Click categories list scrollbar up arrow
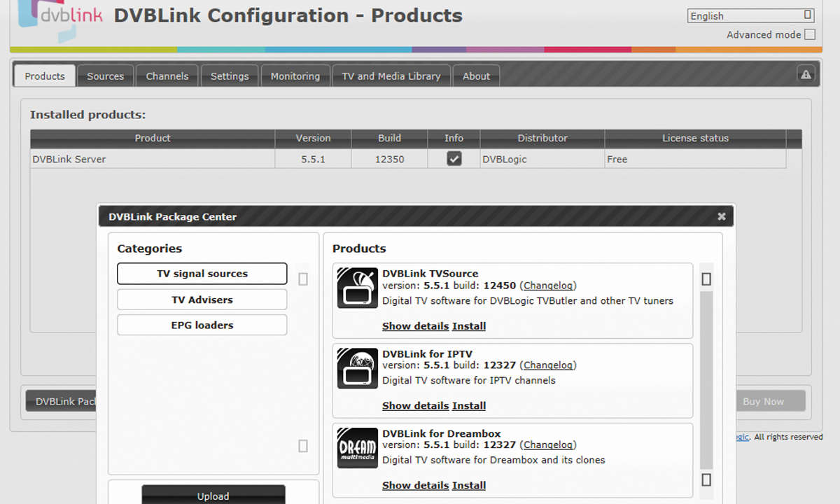This screenshot has width=840, height=504. tap(303, 279)
